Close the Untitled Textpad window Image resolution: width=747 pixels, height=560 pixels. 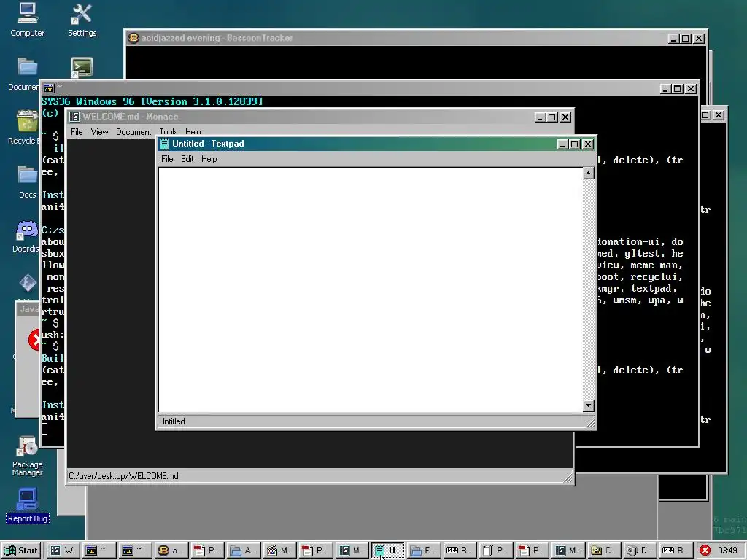[588, 144]
